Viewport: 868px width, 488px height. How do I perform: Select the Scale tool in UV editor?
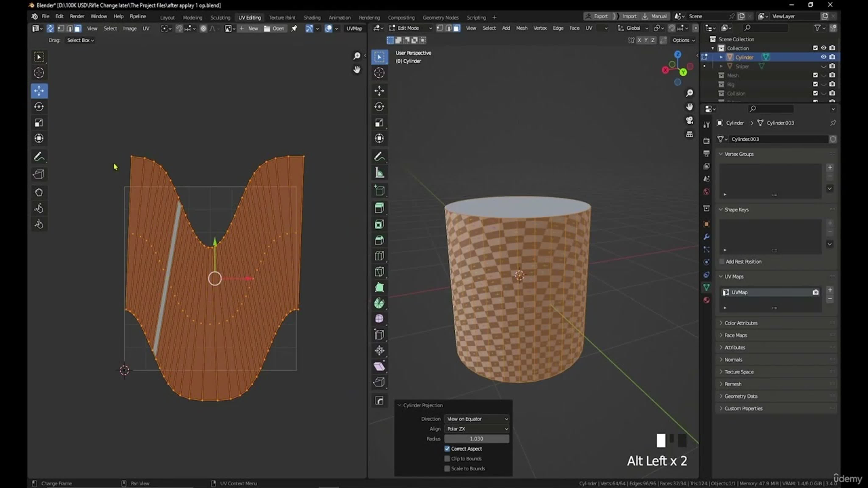[x=39, y=123]
